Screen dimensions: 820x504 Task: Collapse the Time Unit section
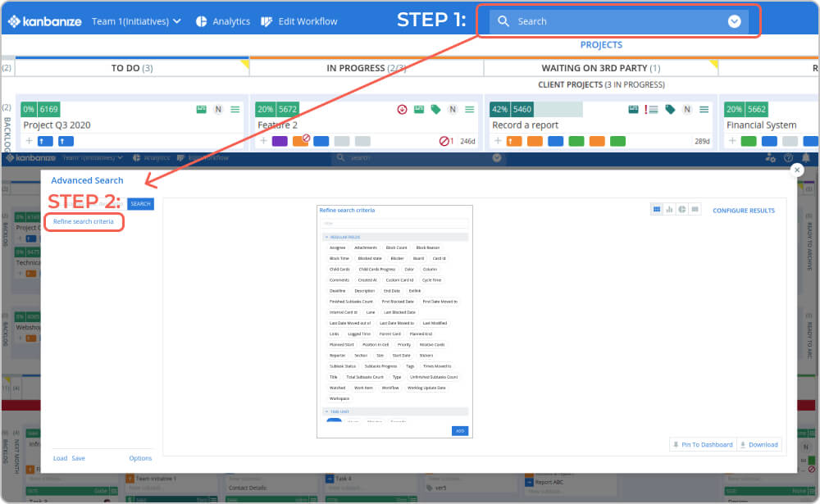point(395,411)
